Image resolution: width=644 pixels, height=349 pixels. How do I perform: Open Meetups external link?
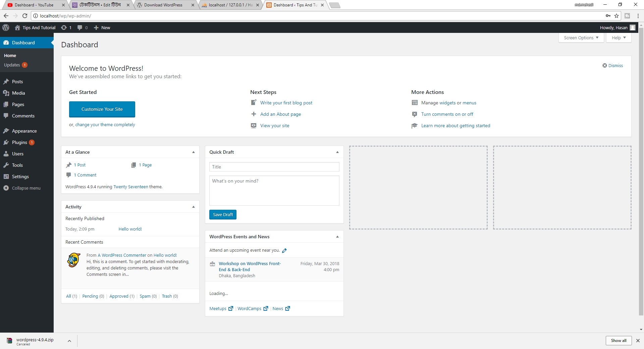[221, 308]
